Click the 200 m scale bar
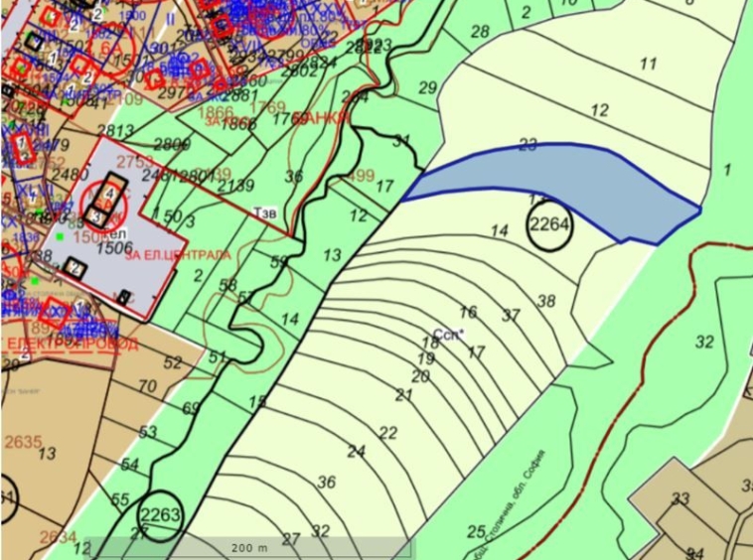Viewport: 753px width, 560px height. (x=249, y=548)
